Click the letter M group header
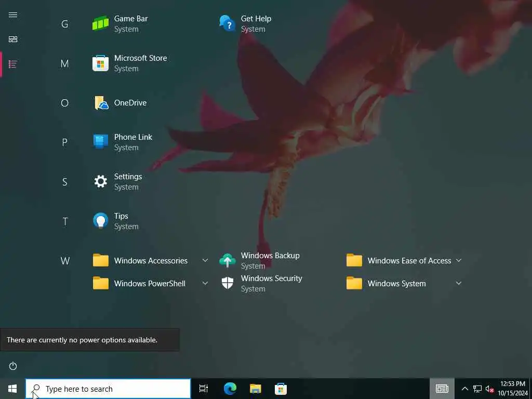 tap(64, 63)
